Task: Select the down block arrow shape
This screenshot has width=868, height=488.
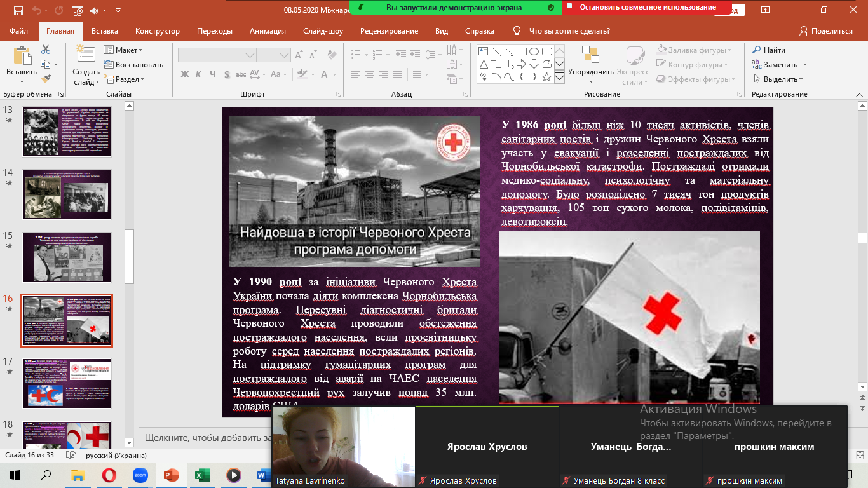Action: [534, 64]
